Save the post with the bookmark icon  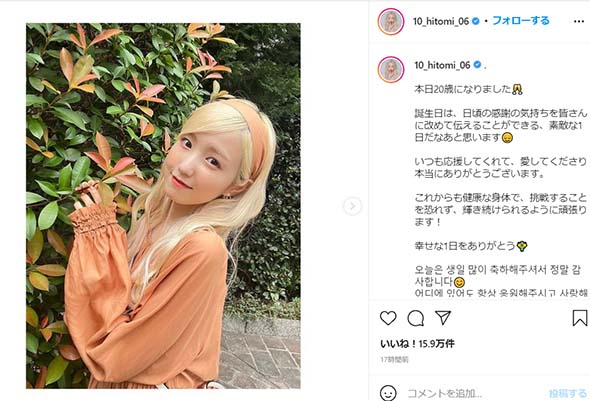point(580,318)
